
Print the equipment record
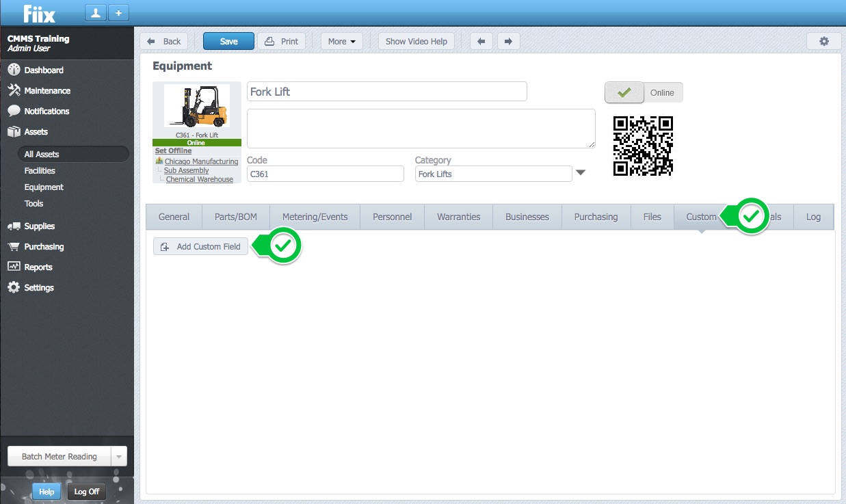[x=281, y=41]
